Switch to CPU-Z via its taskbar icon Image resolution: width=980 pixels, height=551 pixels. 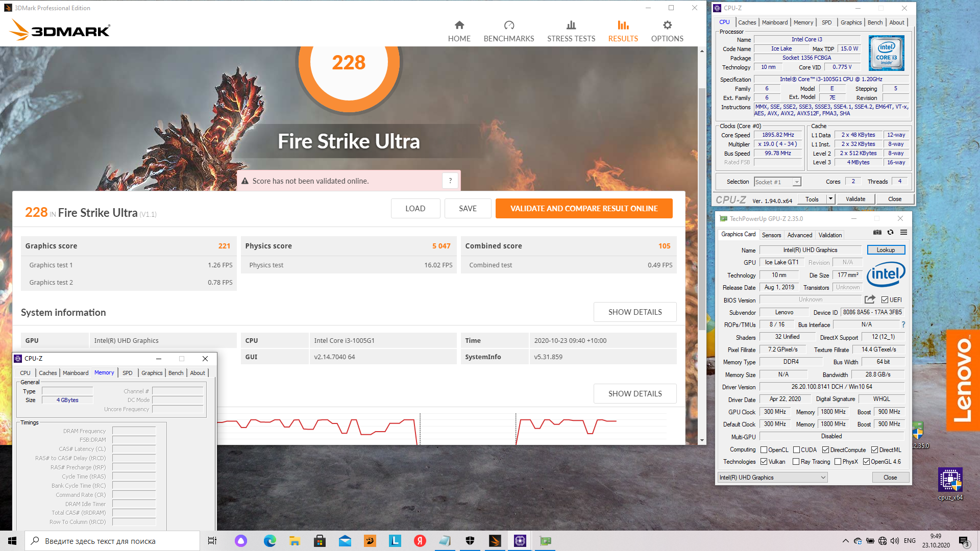[x=520, y=541]
